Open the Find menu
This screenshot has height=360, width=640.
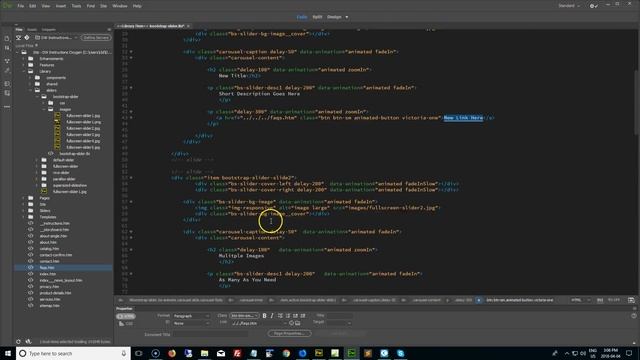[91, 6]
